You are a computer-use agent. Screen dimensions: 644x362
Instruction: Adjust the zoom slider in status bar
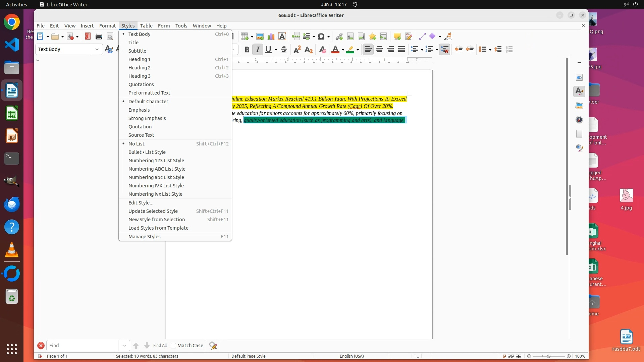[549, 356]
